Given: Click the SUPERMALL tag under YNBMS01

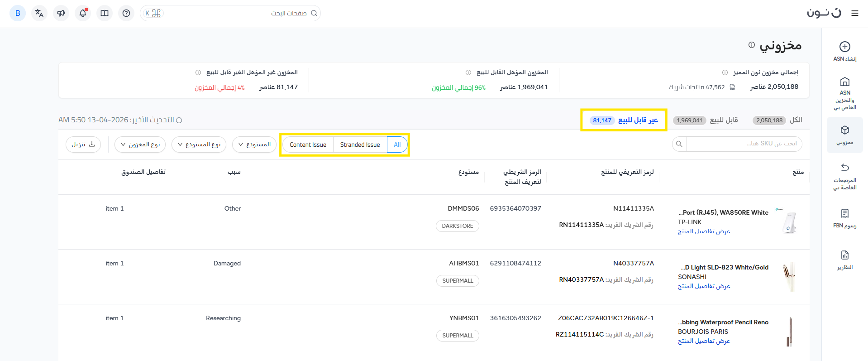Looking at the screenshot, I should coord(458,336).
